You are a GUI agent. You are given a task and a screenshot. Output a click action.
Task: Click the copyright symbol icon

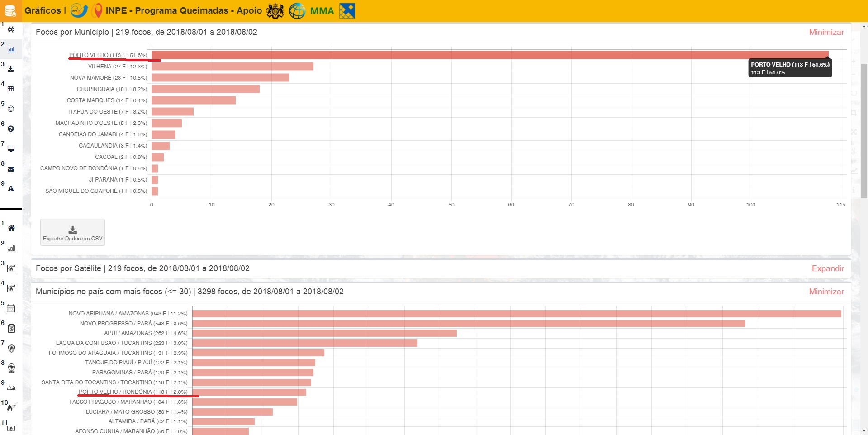pyautogui.click(x=11, y=109)
